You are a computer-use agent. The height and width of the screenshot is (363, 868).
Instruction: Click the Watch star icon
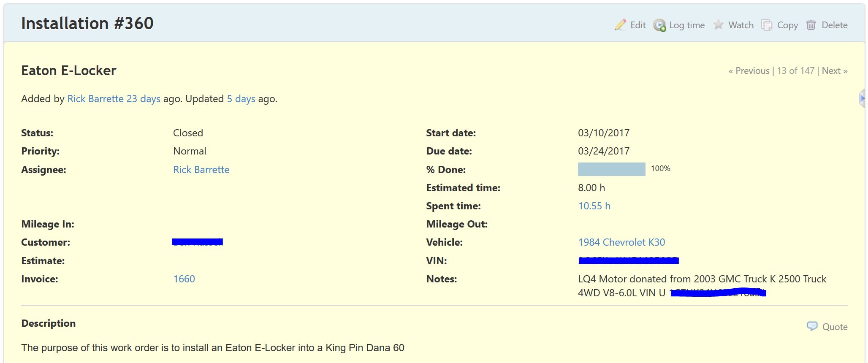click(718, 25)
